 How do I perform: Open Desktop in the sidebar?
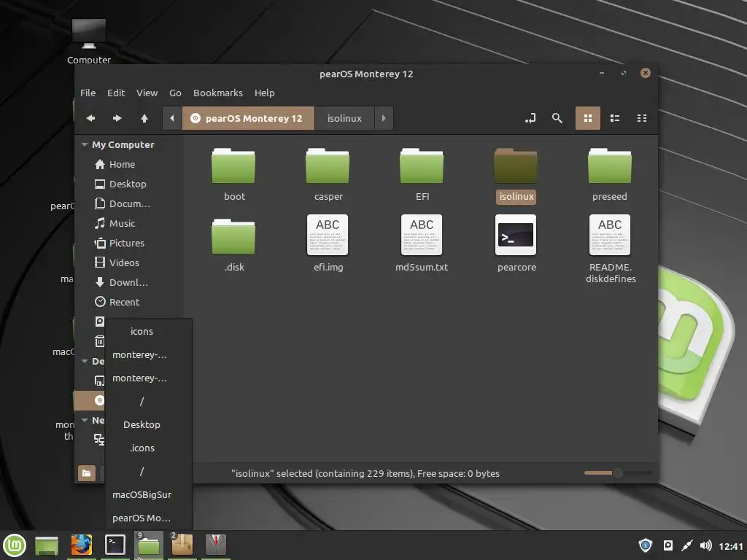[128, 184]
